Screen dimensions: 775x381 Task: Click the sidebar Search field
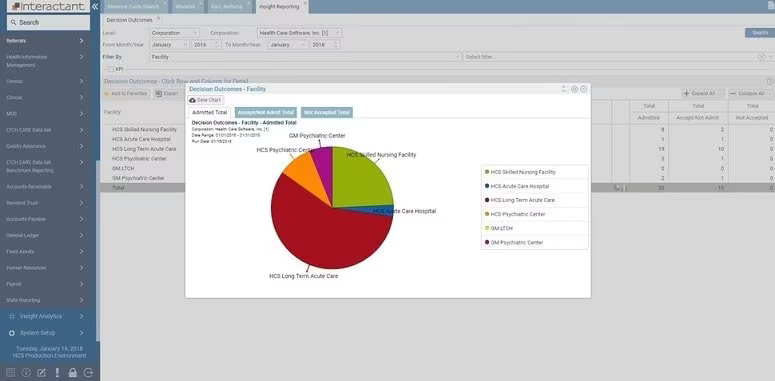tap(48, 23)
